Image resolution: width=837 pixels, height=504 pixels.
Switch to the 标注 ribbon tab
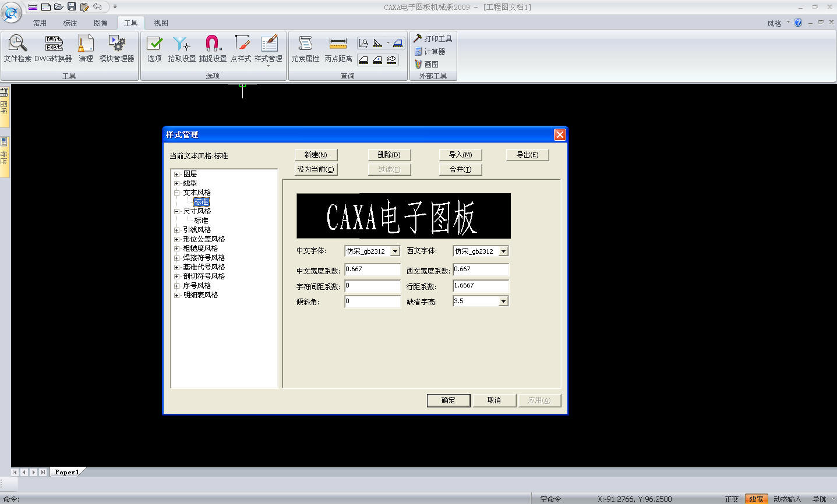tap(70, 23)
